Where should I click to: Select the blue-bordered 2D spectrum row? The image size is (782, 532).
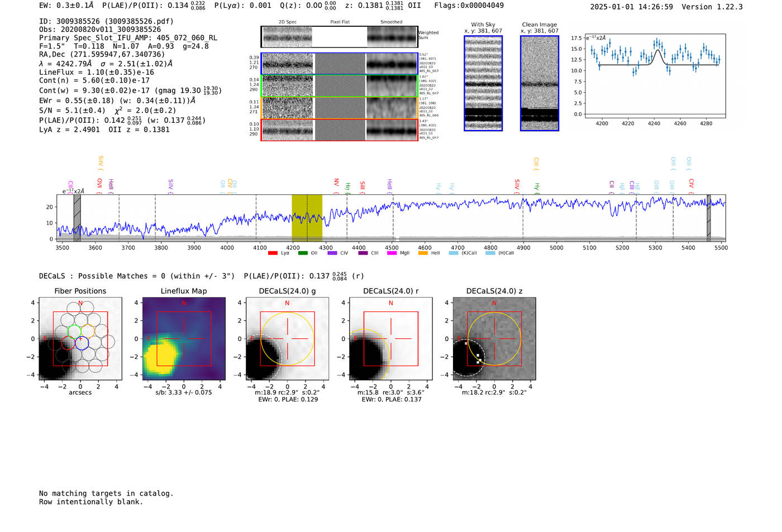(x=339, y=64)
